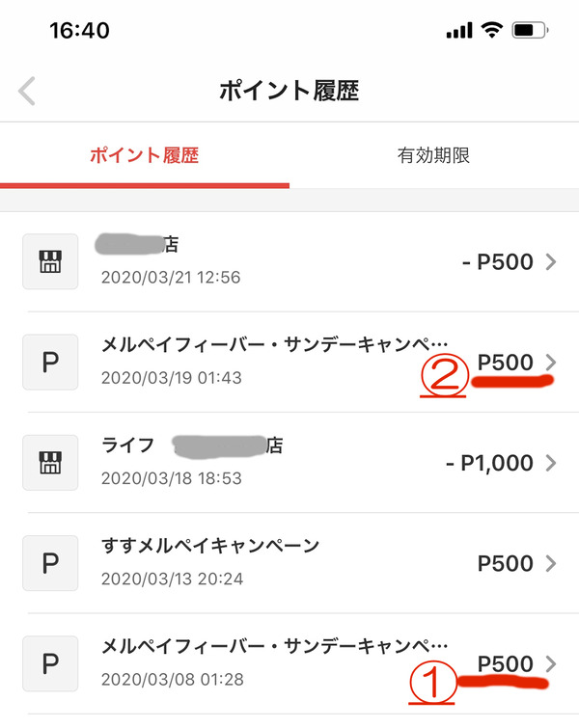Switch to the ポイント履歴 tab
Screen dimensions: 579x728
tap(145, 155)
